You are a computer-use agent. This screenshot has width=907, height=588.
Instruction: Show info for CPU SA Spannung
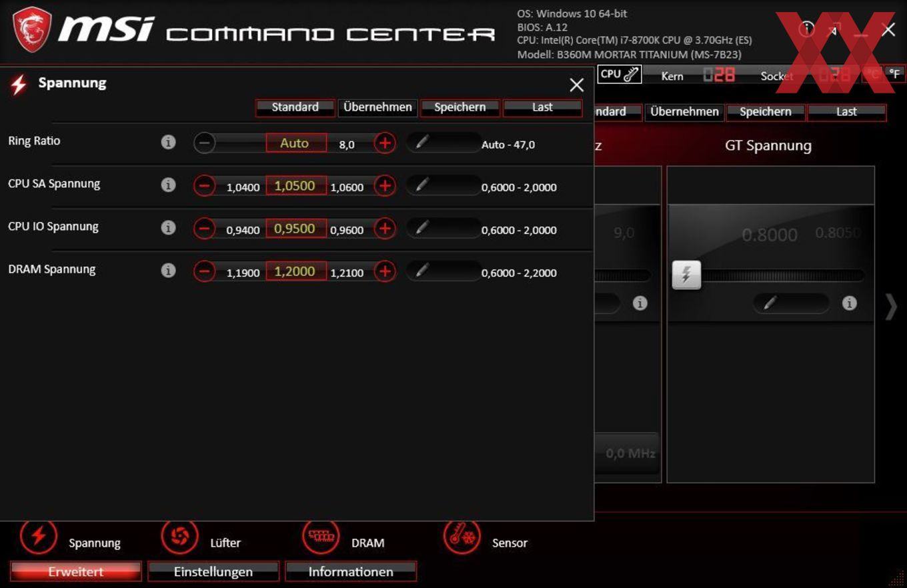(x=168, y=185)
